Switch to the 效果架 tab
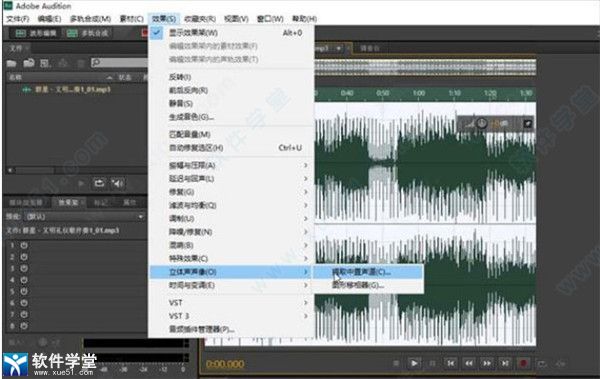This screenshot has height=379, width=600. point(68,203)
